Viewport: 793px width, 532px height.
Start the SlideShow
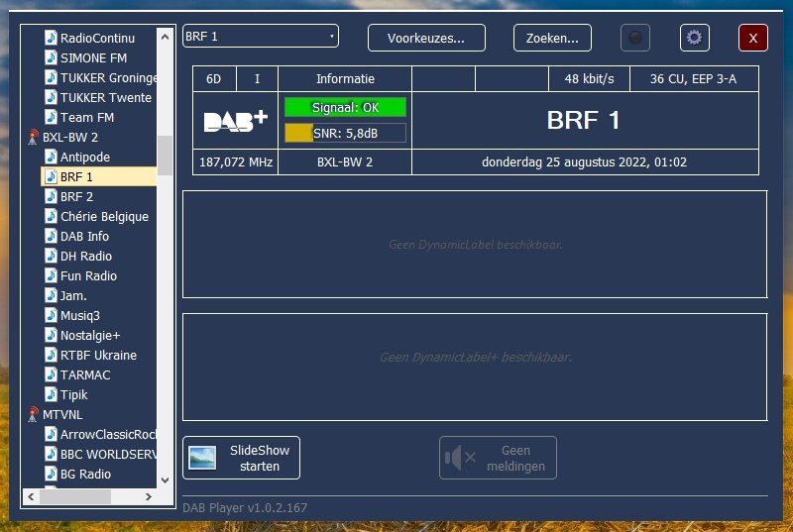click(x=241, y=458)
